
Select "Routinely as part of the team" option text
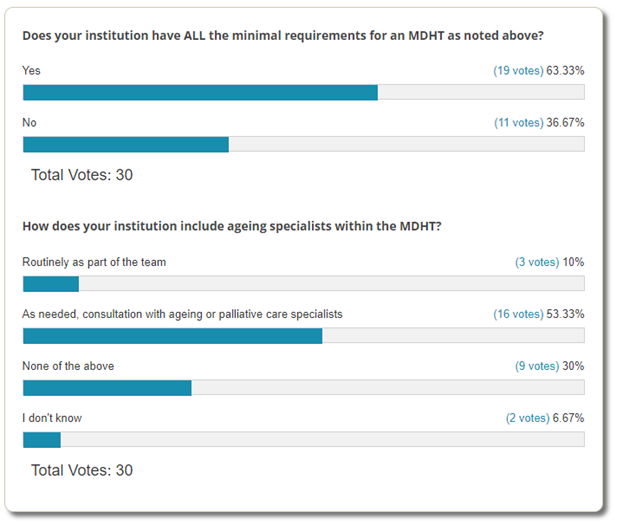coord(94,262)
